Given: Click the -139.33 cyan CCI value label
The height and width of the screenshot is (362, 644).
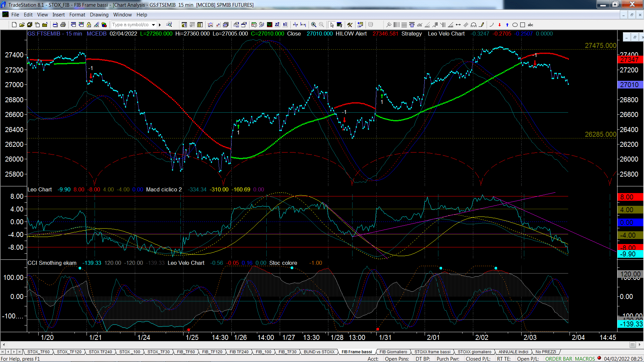Looking at the screenshot, I should [x=630, y=324].
